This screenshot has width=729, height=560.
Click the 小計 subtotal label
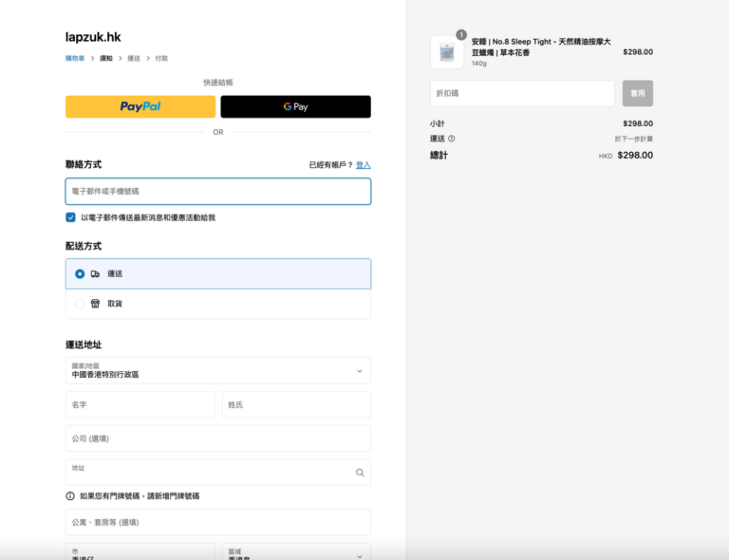[437, 123]
